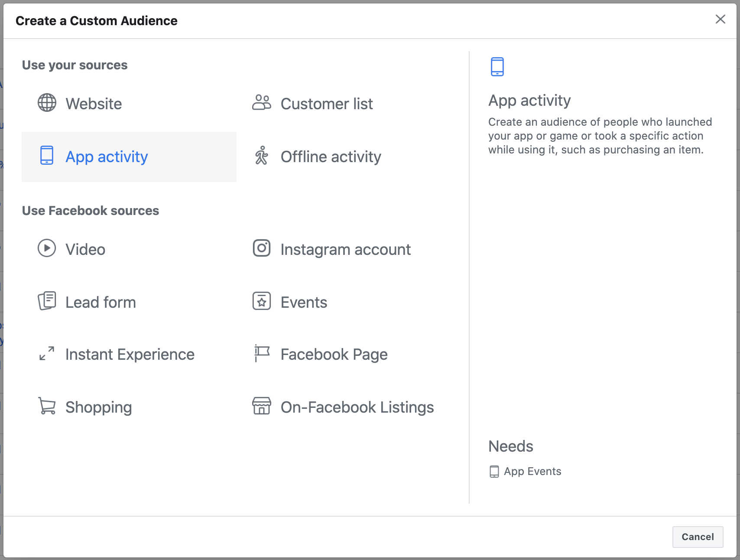Click the Instagram account camera icon

tap(262, 248)
